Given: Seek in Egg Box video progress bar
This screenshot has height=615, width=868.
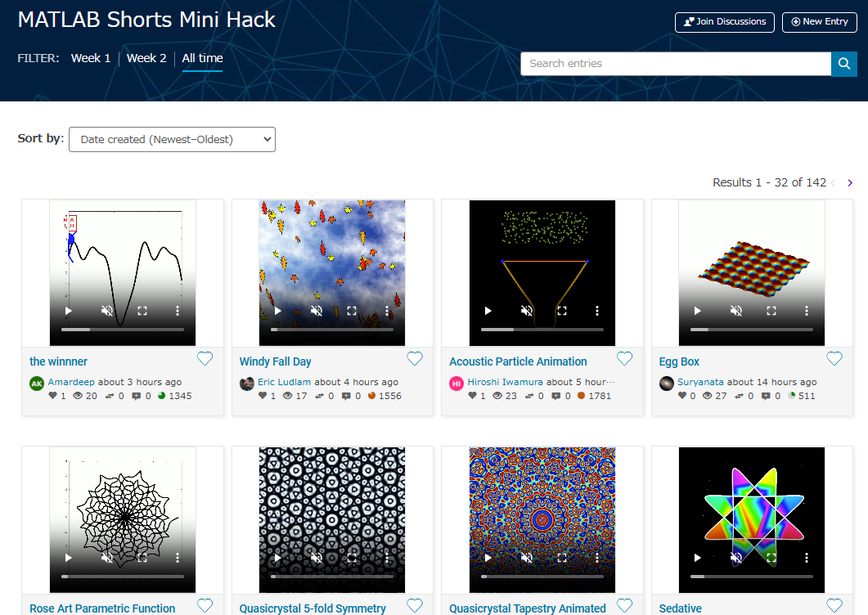Looking at the screenshot, I should [x=752, y=330].
